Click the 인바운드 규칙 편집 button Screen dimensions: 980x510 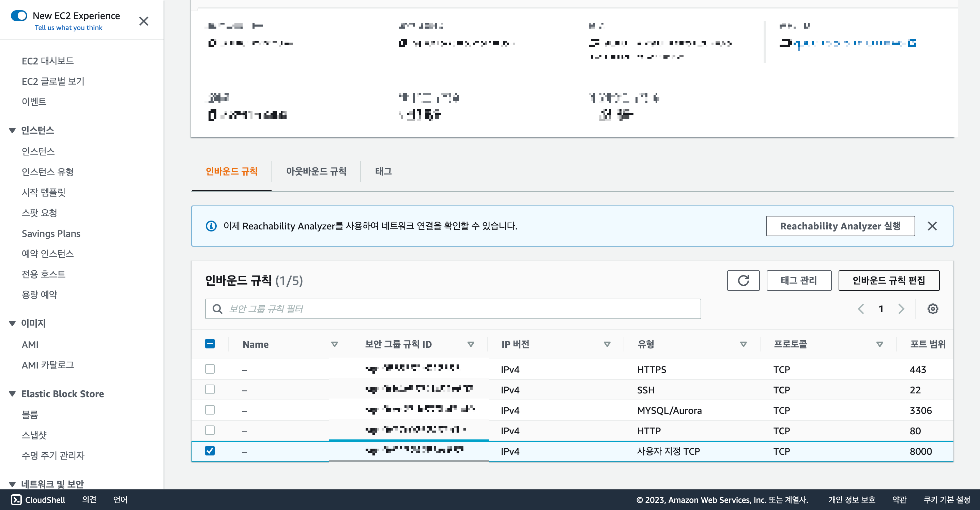tap(888, 281)
